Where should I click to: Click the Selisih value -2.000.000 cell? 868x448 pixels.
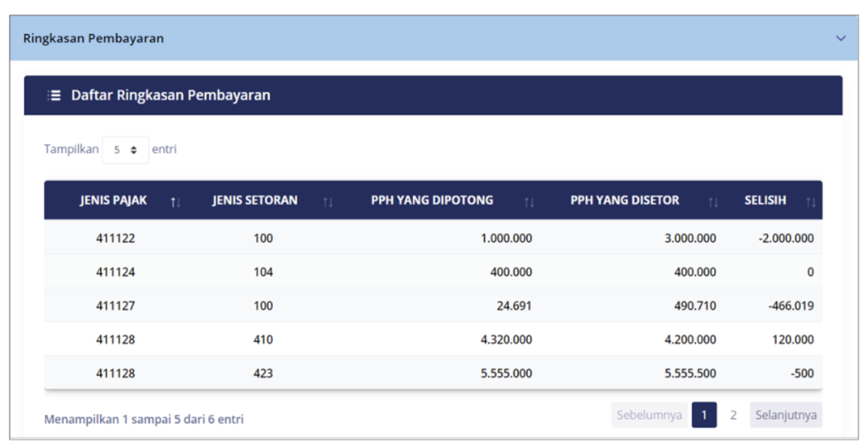coord(786,238)
